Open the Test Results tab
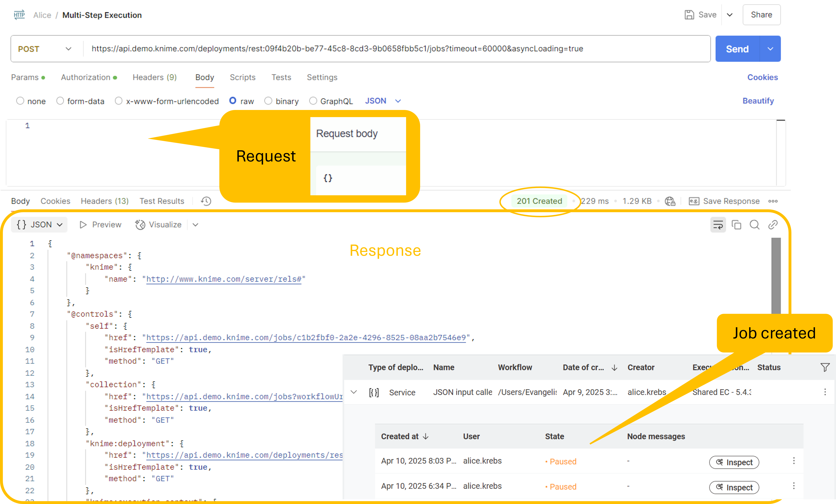This screenshot has width=836, height=504. tap(162, 201)
